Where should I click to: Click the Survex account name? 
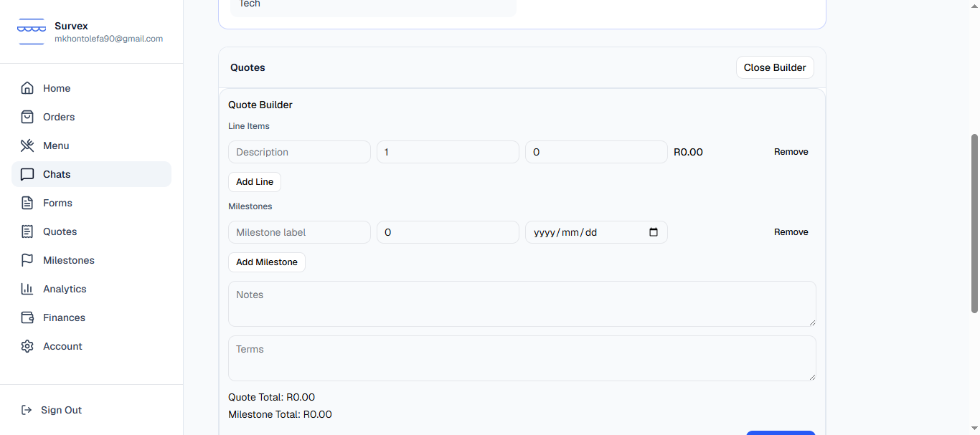pos(71,26)
